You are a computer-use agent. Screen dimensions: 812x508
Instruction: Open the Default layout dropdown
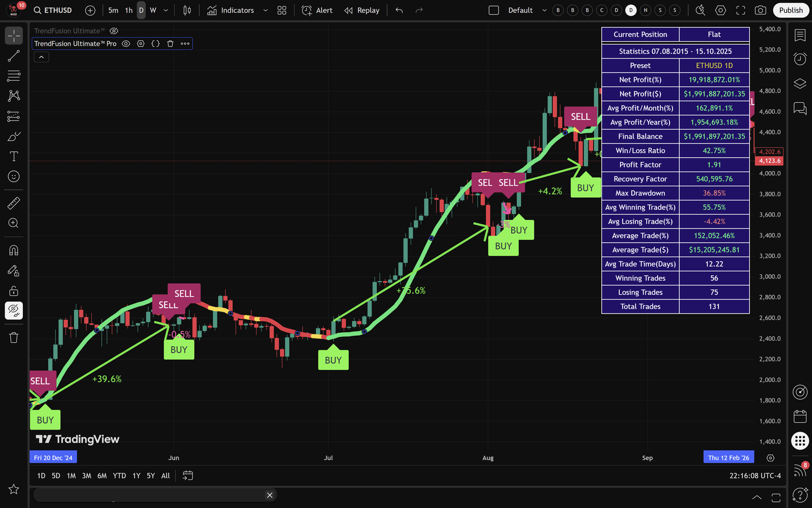(544, 10)
